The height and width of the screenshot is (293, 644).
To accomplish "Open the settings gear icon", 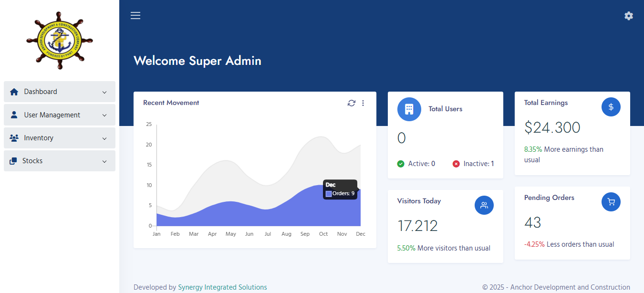I will point(629,16).
